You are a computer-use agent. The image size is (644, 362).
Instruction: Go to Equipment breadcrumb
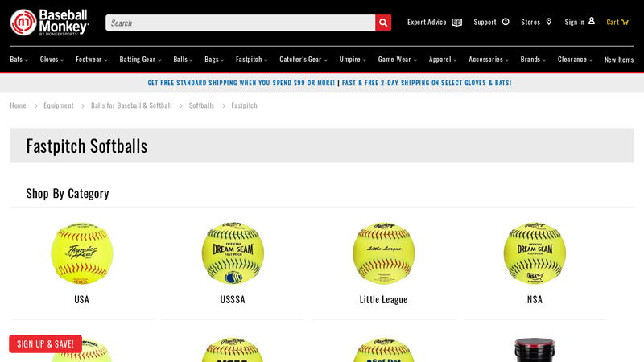[59, 105]
